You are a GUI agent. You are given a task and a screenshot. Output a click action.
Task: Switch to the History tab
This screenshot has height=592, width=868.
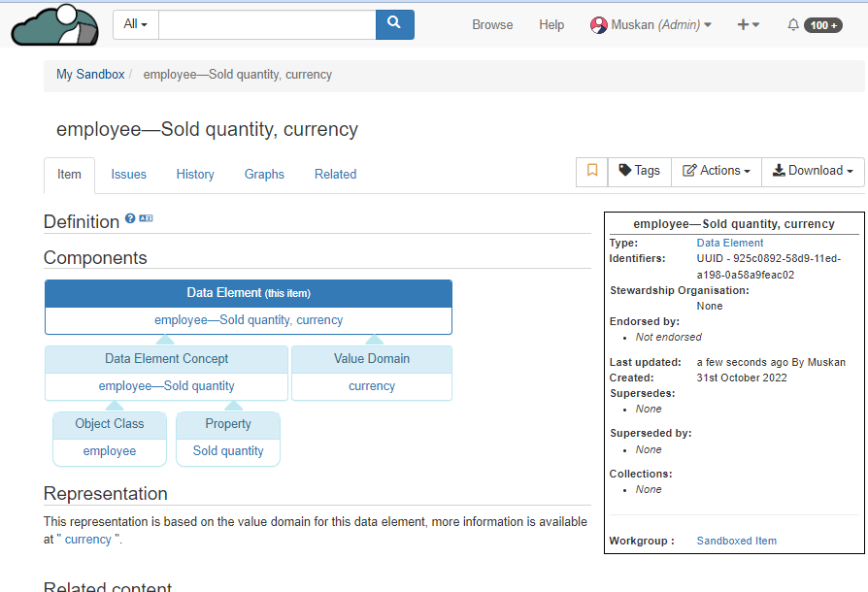pos(195,175)
